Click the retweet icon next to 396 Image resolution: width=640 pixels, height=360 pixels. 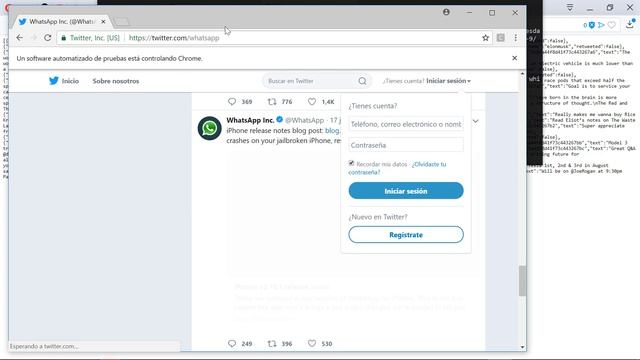click(x=272, y=344)
